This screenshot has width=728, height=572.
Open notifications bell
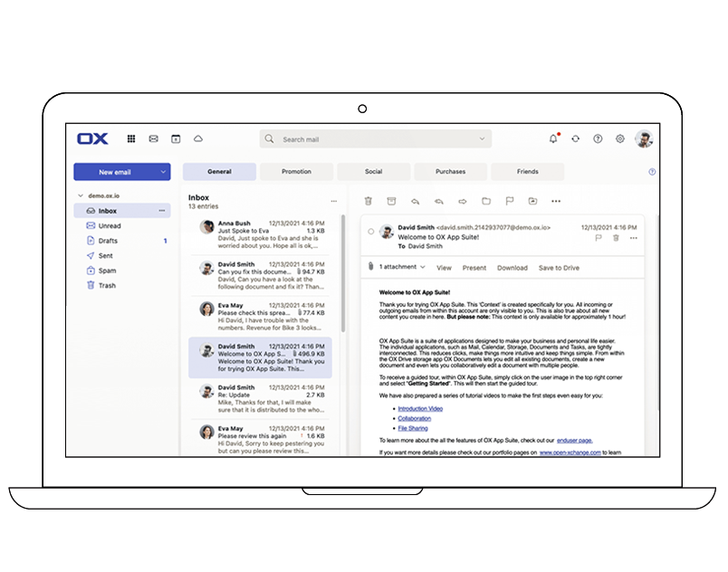(x=553, y=138)
